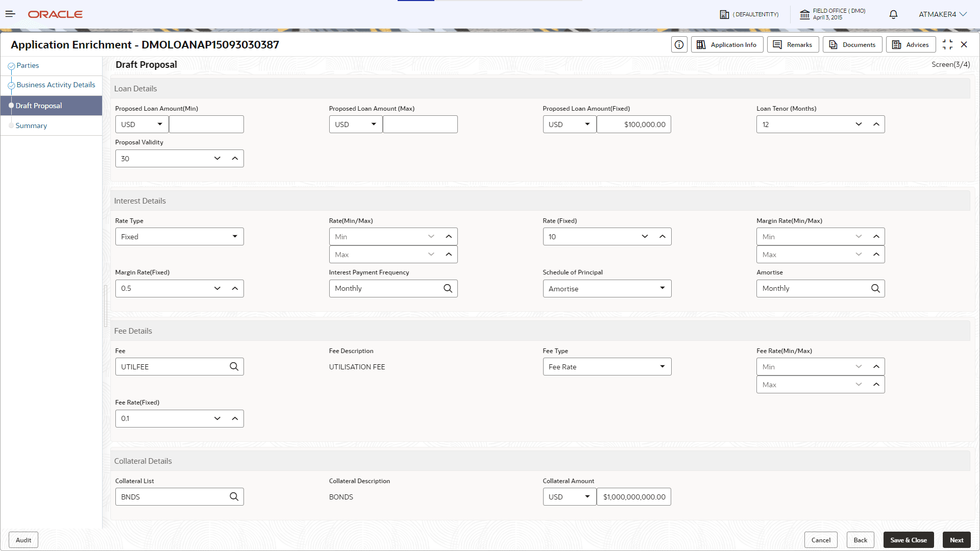Screen dimensions: 980x551
Task: Click the Save & Close button
Action: (x=909, y=540)
